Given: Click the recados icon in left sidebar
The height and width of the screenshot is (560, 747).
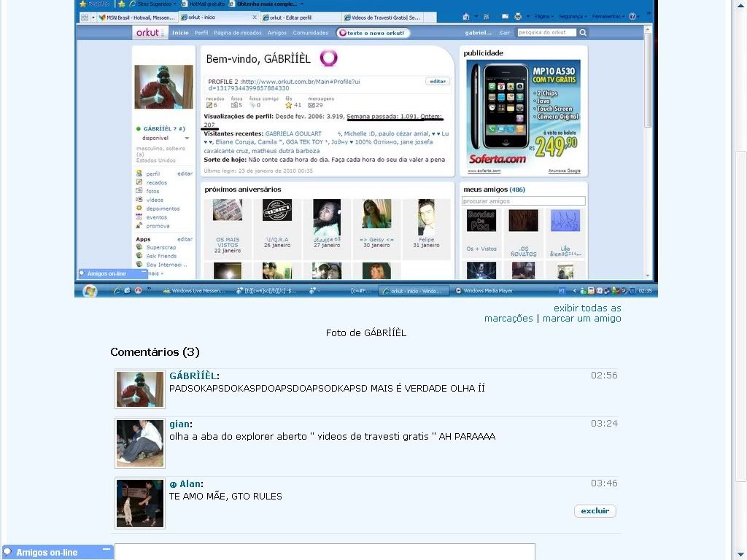Looking at the screenshot, I should pyautogui.click(x=139, y=182).
